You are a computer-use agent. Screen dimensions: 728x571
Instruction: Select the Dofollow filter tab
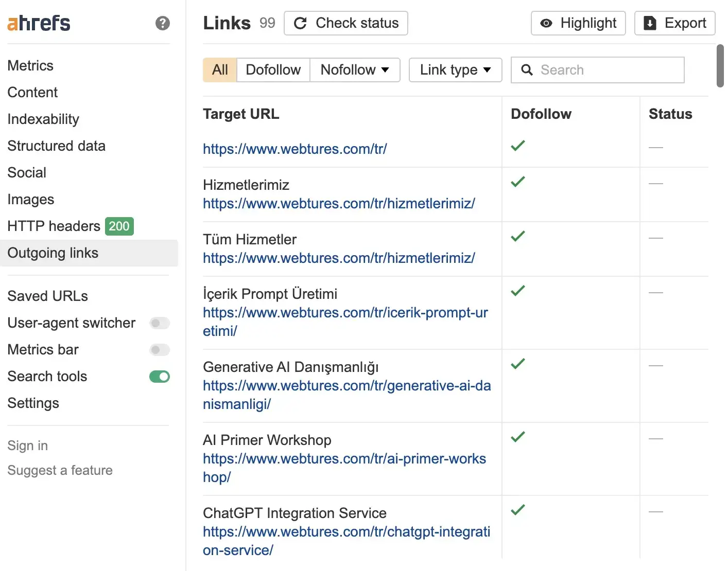[273, 70]
